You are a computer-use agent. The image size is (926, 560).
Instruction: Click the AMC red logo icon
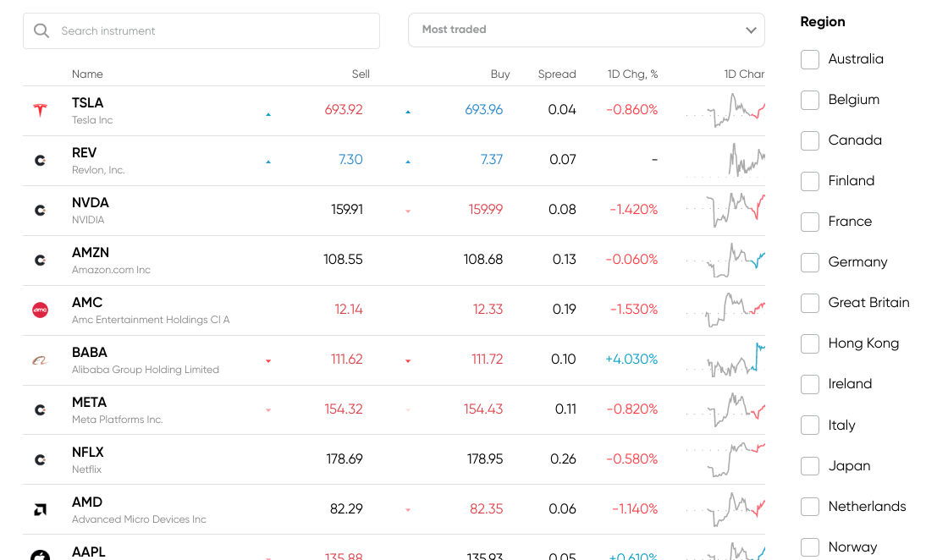pyautogui.click(x=40, y=310)
